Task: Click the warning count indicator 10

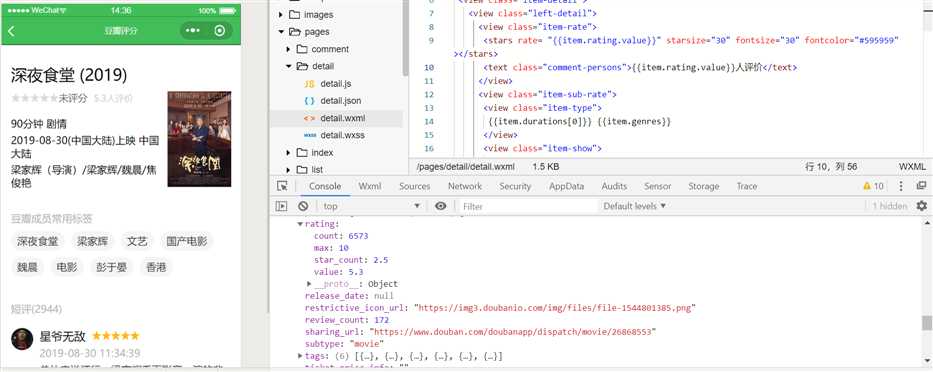Action: (x=873, y=186)
